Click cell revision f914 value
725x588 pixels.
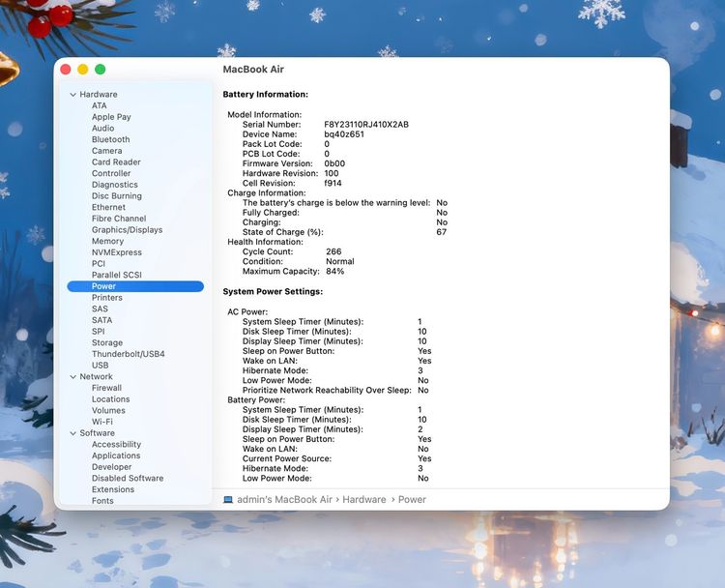(333, 183)
